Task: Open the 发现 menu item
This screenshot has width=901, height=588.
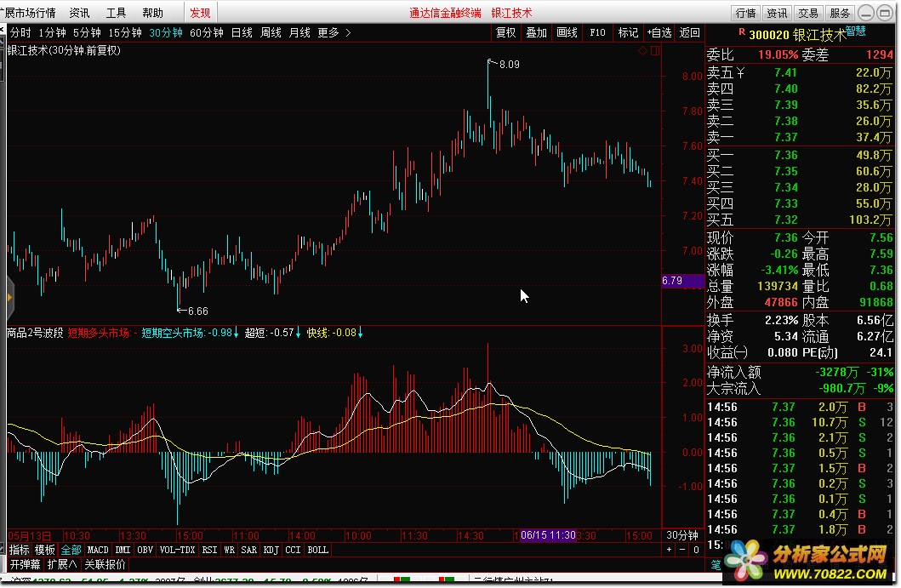Action: tap(200, 13)
